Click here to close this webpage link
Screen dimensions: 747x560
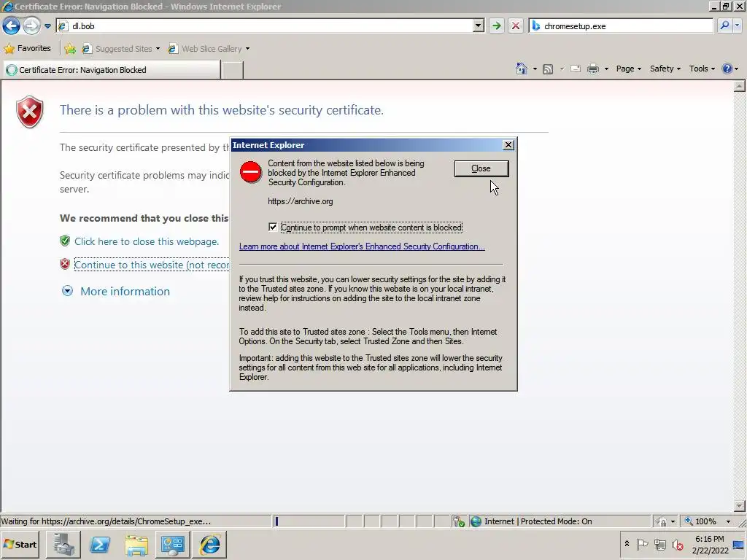click(x=146, y=241)
